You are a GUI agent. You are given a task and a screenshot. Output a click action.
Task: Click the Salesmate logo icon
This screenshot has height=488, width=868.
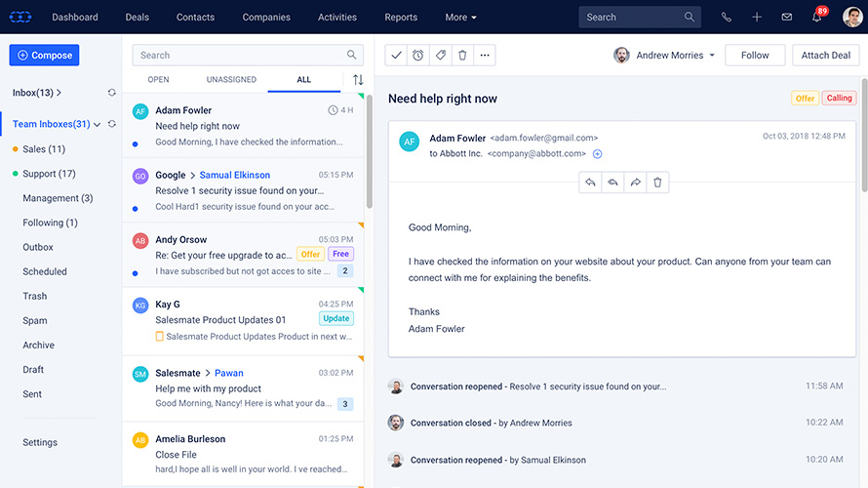point(20,18)
